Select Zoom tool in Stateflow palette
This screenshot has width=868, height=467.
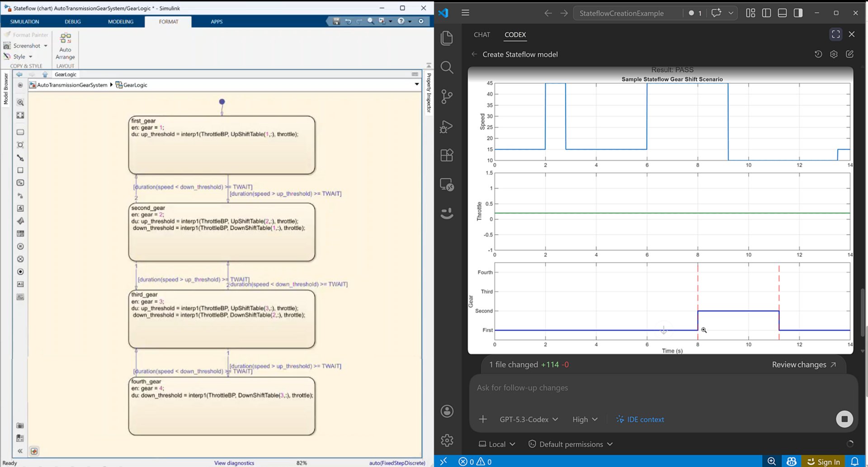[x=20, y=103]
